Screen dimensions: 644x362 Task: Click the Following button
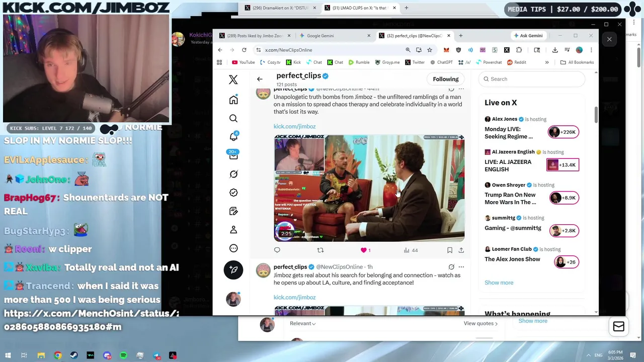446,79
